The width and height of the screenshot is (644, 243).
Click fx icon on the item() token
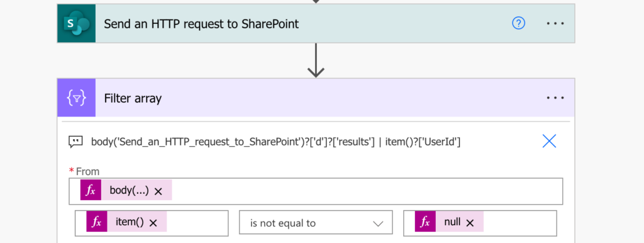point(96,222)
